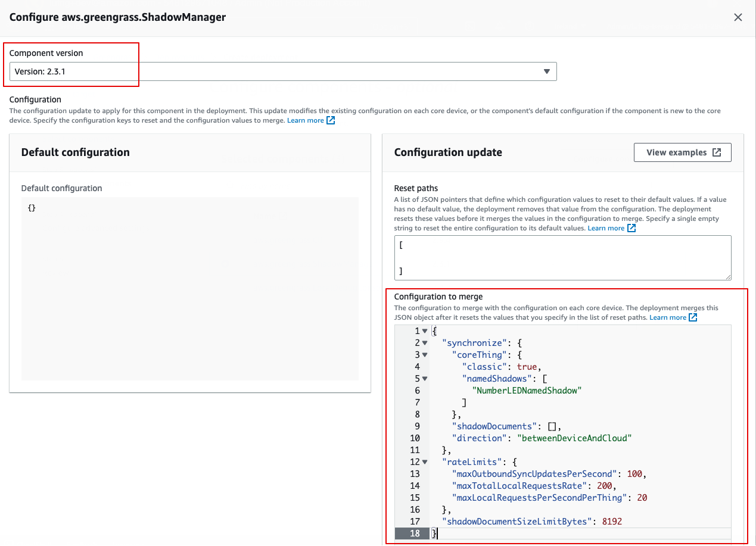Click Learn more in the Configuration description

point(306,120)
